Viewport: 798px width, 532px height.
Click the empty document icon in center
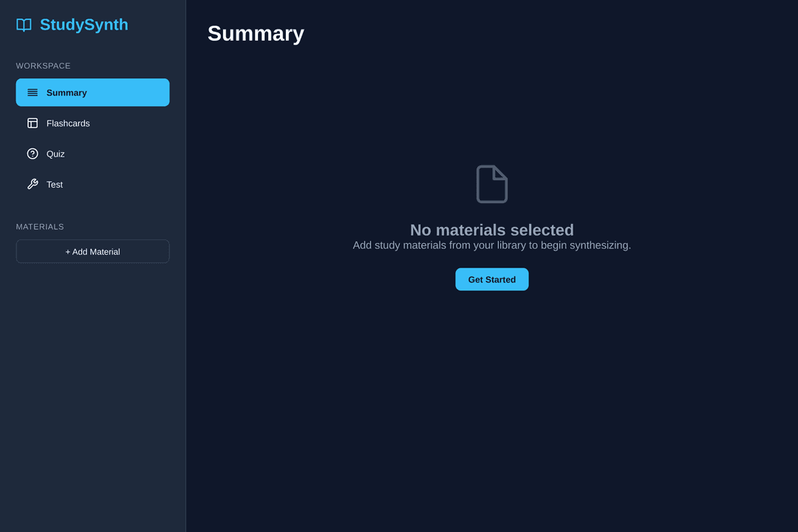(x=491, y=184)
